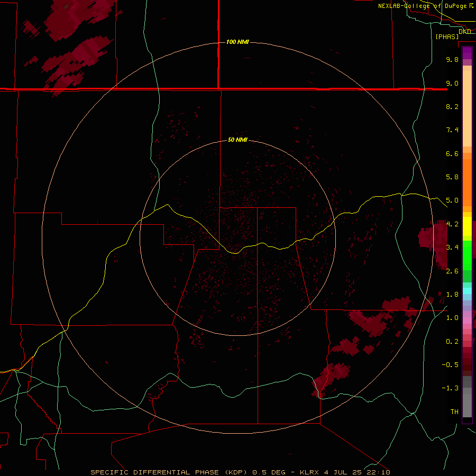The image size is (476, 476).
Task: Pick the bright green color bar segment
Action: coord(467,255)
